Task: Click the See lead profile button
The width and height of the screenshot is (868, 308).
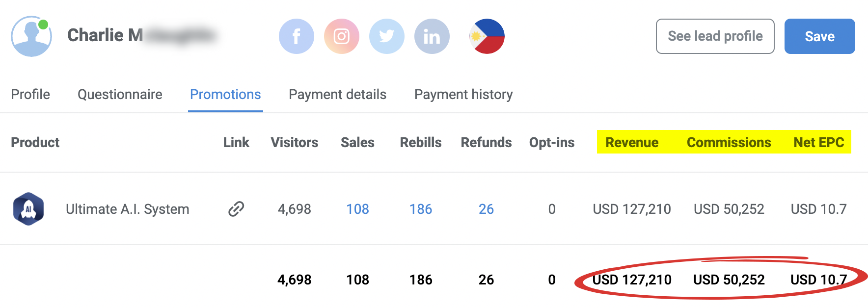Action: pos(715,36)
